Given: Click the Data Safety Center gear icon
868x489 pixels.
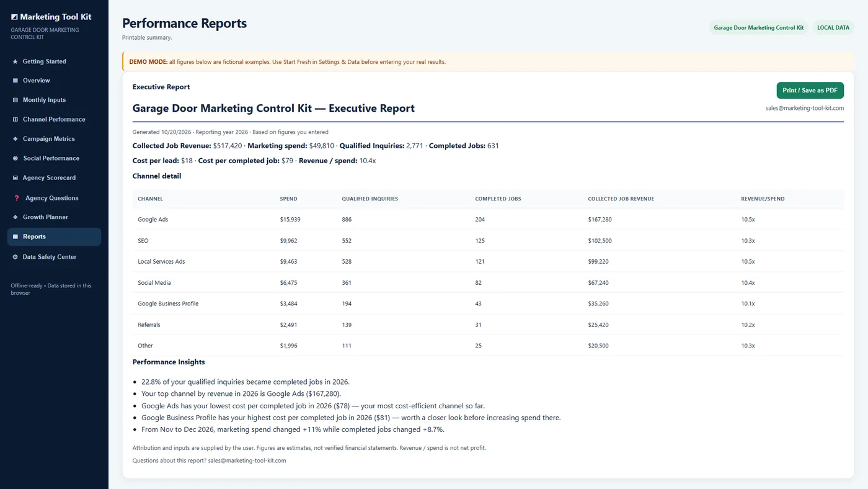Looking at the screenshot, I should (15, 257).
